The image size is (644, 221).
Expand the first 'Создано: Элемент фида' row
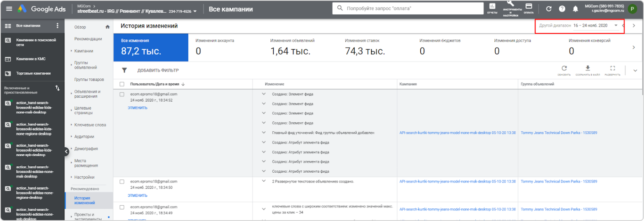tap(263, 94)
